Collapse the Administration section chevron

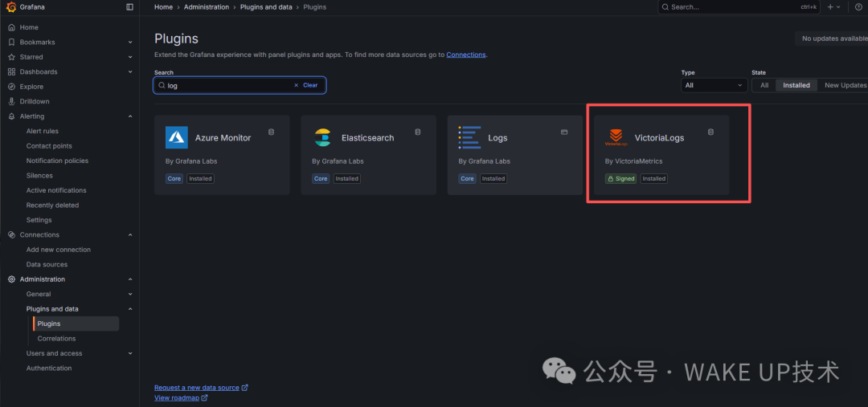coord(130,279)
